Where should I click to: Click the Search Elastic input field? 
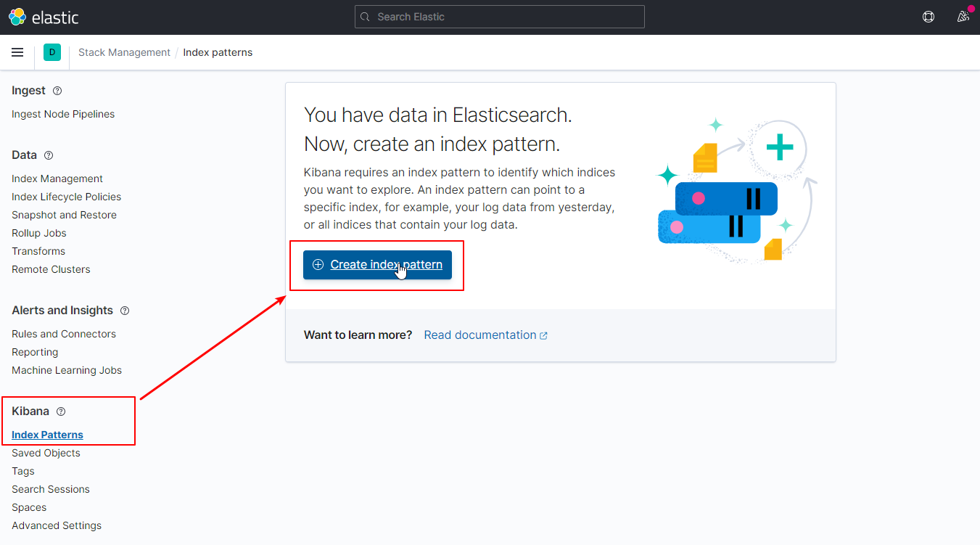click(499, 17)
